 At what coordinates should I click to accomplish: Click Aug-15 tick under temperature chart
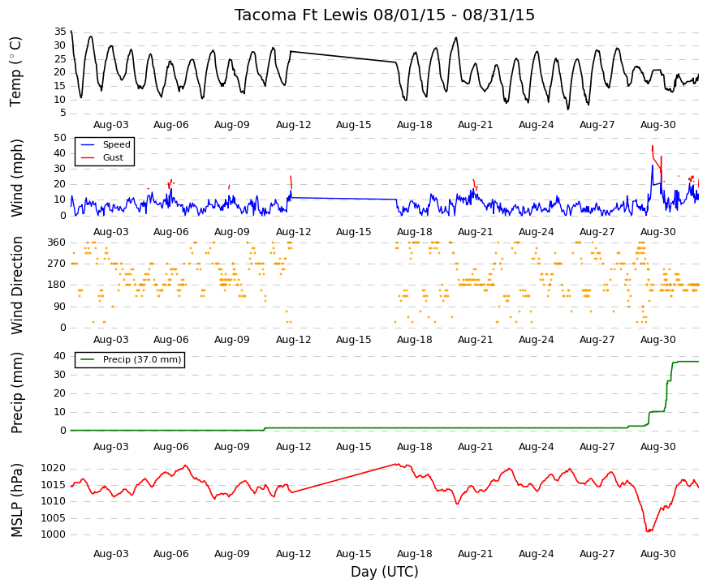pos(354,125)
